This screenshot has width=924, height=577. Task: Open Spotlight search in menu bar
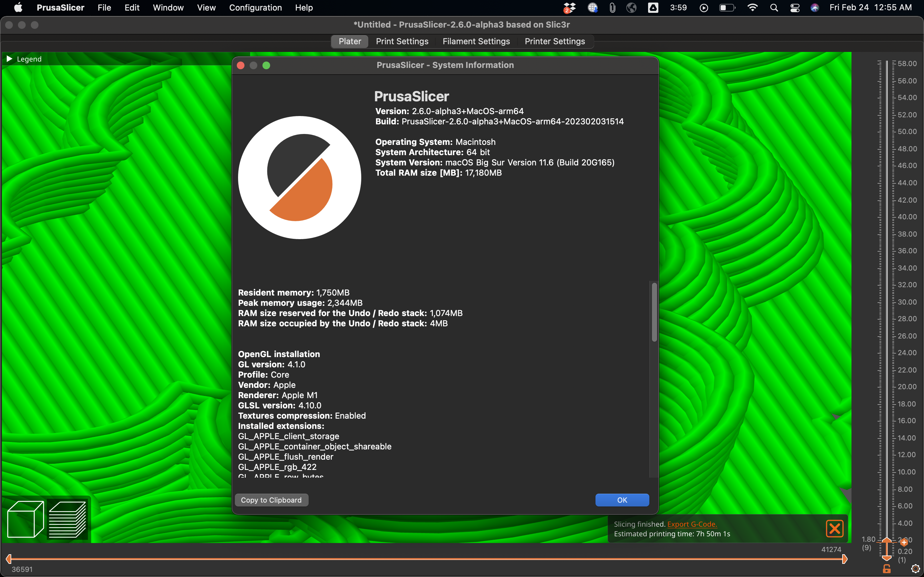[774, 8]
